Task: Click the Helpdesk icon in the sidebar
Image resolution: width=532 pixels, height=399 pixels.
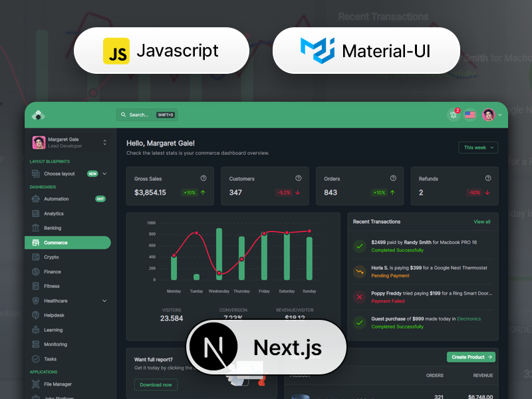Action: point(36,315)
